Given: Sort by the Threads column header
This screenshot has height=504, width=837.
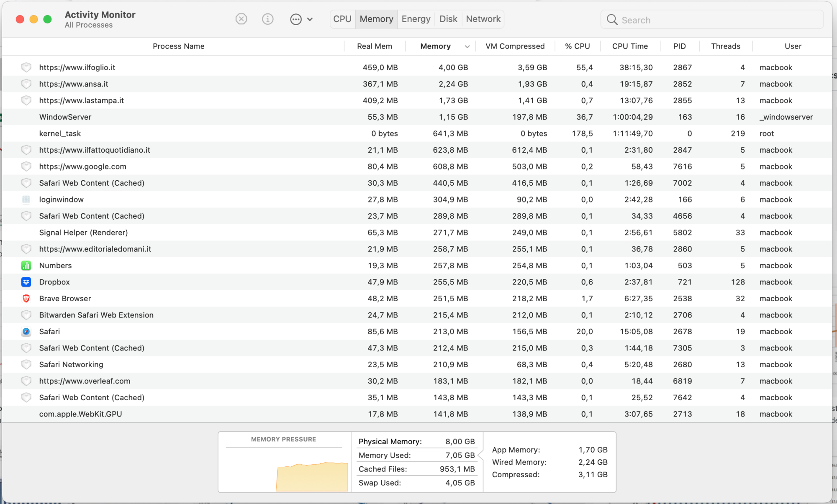Looking at the screenshot, I should point(725,46).
